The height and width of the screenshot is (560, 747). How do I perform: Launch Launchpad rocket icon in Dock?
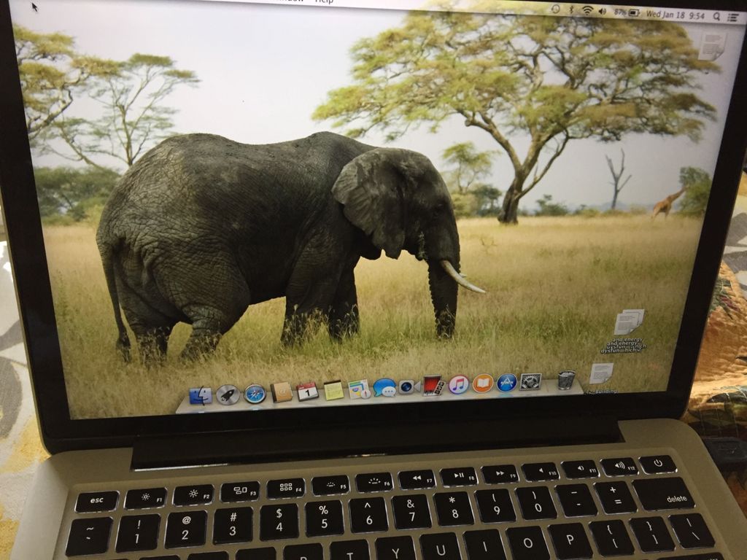pyautogui.click(x=228, y=394)
